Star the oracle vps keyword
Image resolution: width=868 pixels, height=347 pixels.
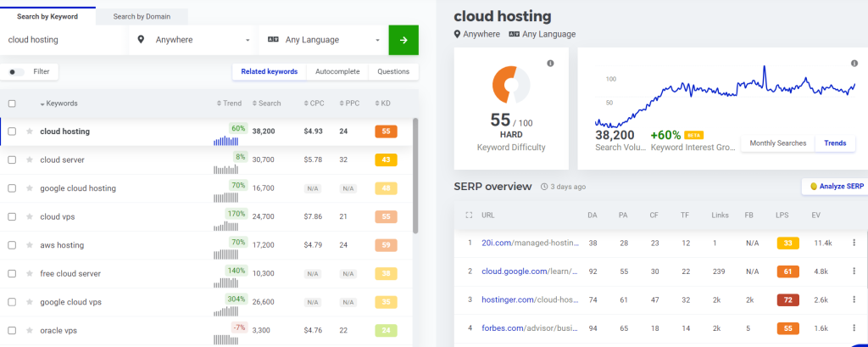(30, 330)
